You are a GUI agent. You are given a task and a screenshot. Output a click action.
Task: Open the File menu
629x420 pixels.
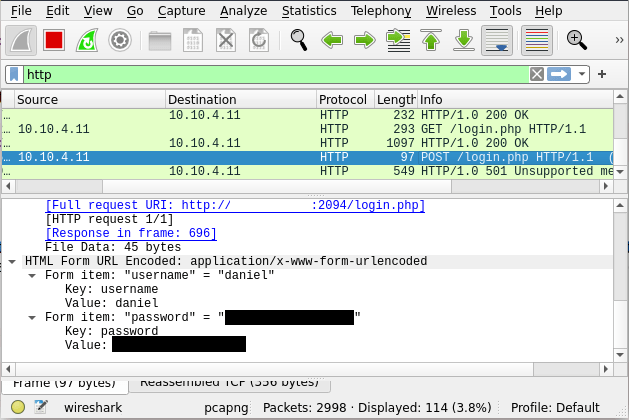pos(21,11)
